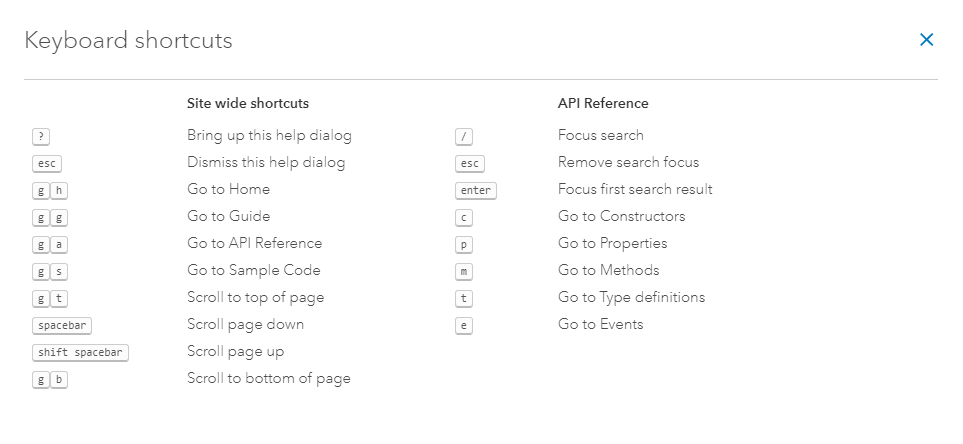Click the enter key badge

(476, 190)
